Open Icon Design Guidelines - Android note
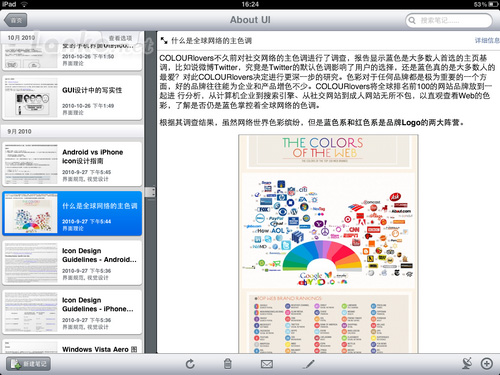This screenshot has width=500, height=375. 72,263
